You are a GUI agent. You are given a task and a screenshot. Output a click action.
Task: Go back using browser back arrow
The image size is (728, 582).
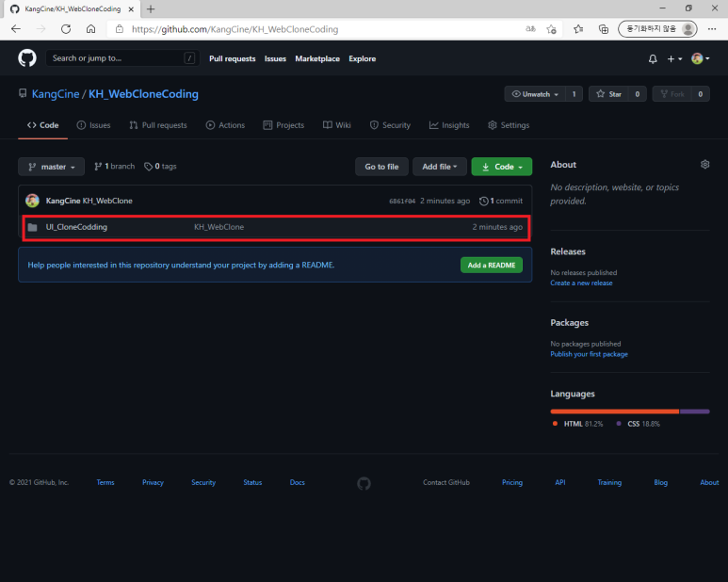[x=16, y=29]
